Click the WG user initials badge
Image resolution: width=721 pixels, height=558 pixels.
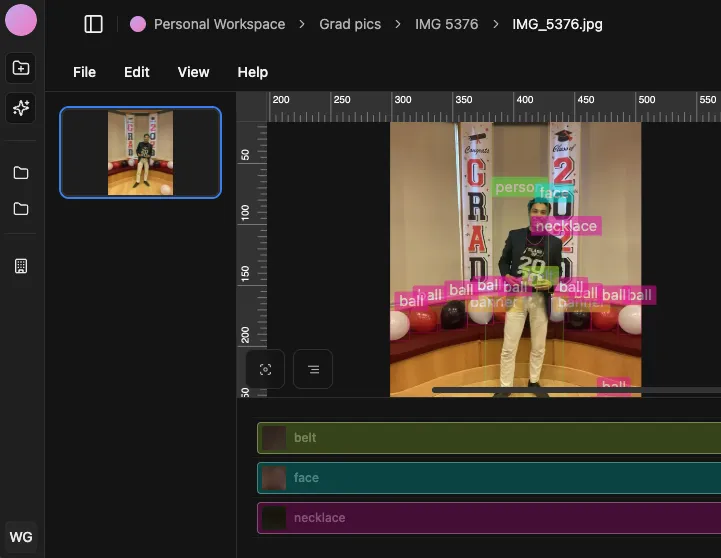21,537
